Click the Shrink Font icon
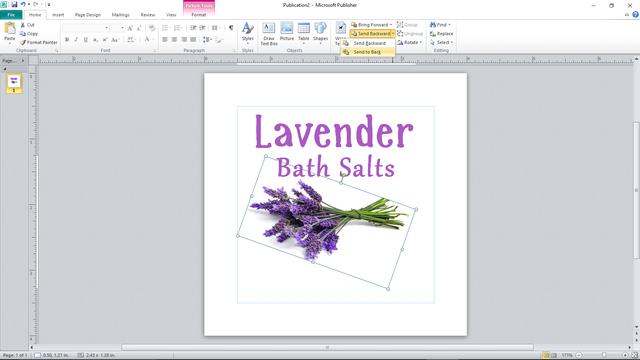640x360 pixels. pos(139,28)
